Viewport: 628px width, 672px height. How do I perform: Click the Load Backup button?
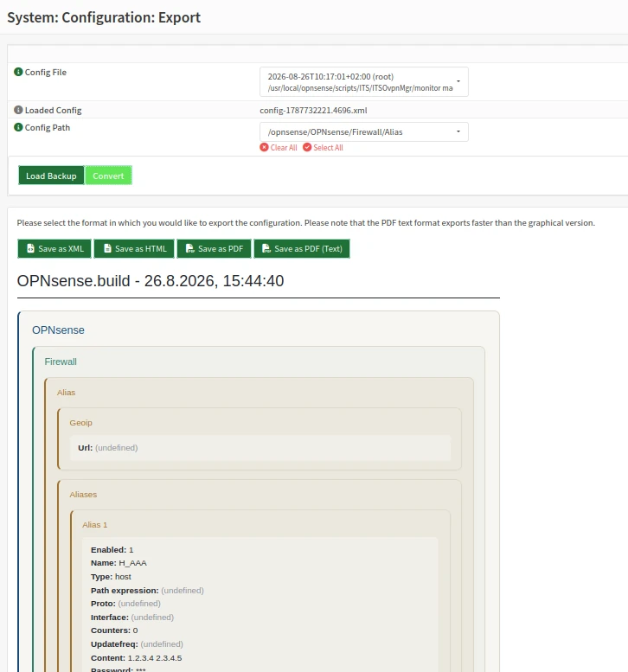pos(51,176)
